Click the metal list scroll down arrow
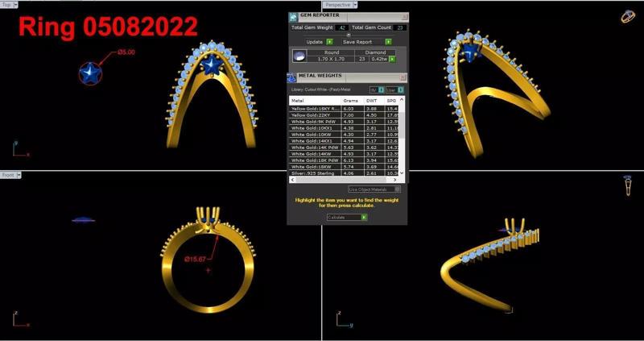Image resolution: width=644 pixels, height=341 pixels. (x=402, y=173)
